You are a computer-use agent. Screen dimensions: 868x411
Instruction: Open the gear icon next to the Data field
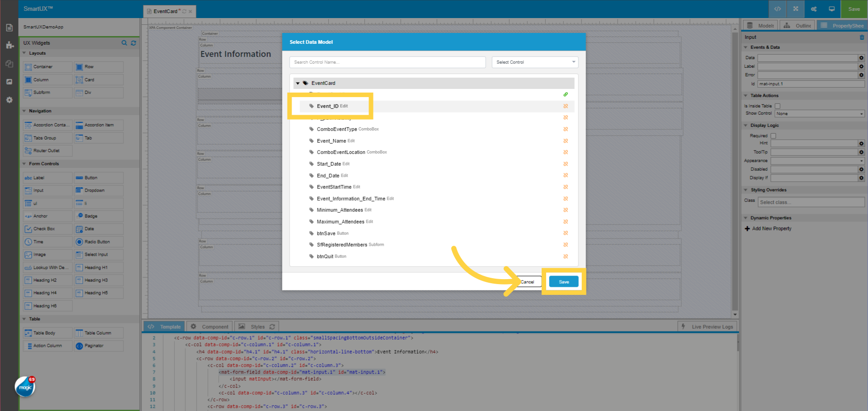coord(861,58)
